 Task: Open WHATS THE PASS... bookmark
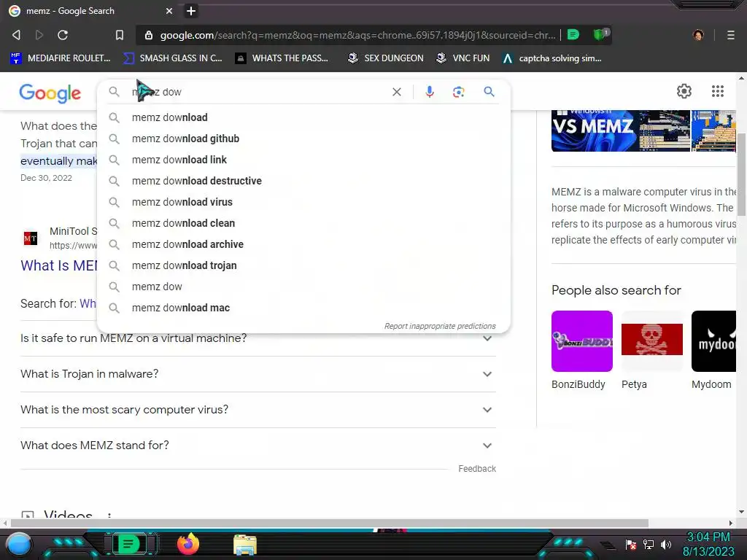[282, 58]
